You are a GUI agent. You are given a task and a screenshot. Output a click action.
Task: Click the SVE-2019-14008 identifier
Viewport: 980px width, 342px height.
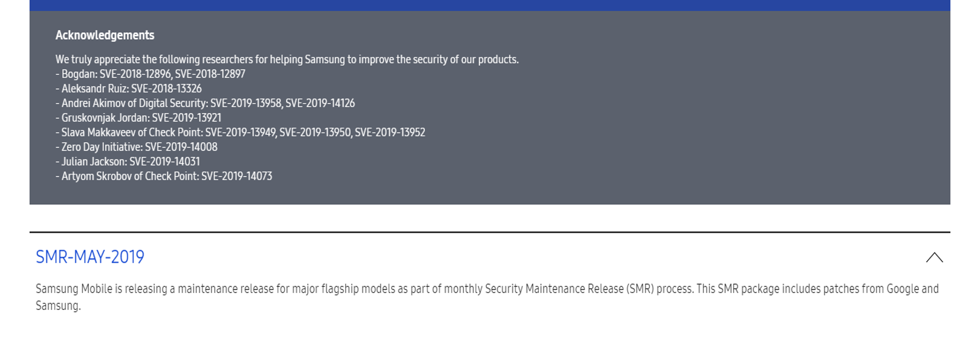(x=181, y=147)
